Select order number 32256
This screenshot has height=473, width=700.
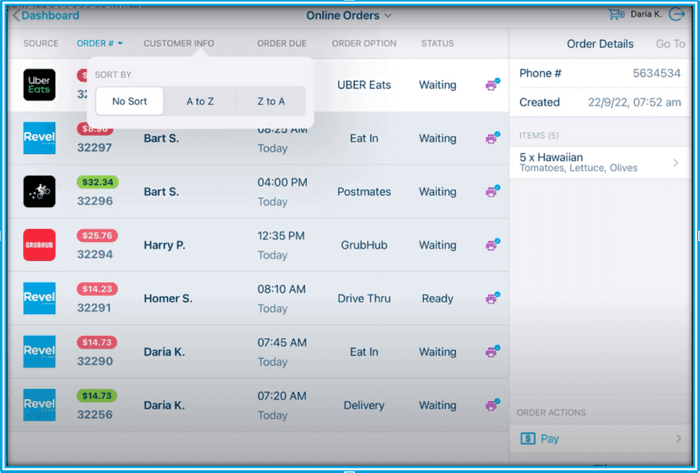click(95, 415)
